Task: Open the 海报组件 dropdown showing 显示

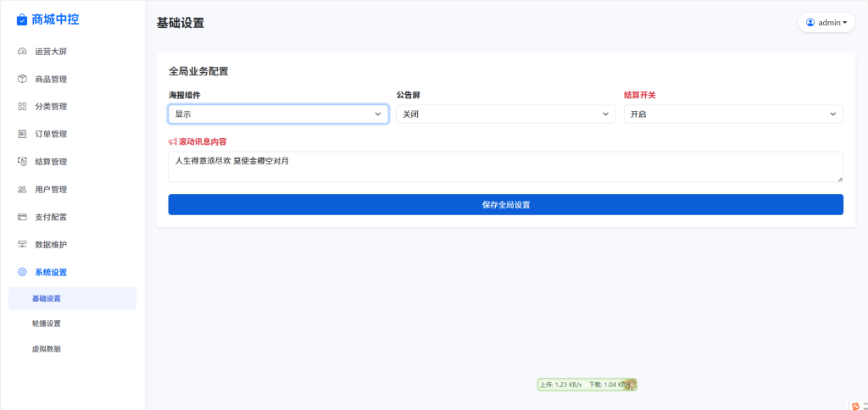Action: [x=278, y=114]
